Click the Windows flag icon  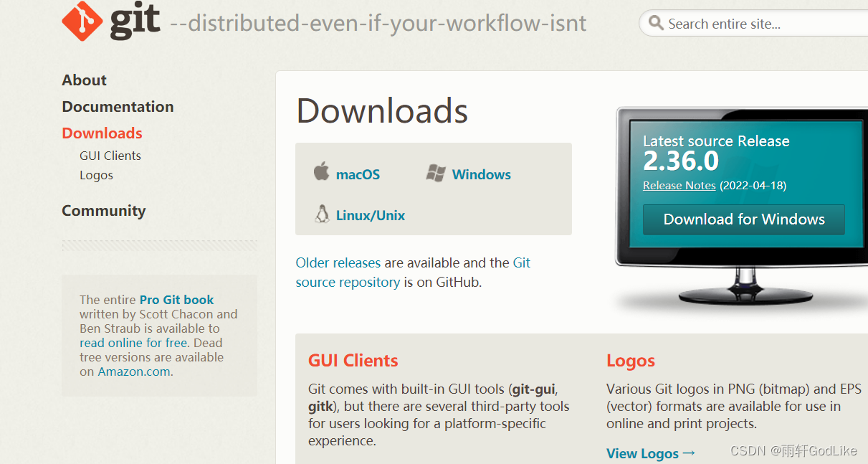tap(436, 173)
